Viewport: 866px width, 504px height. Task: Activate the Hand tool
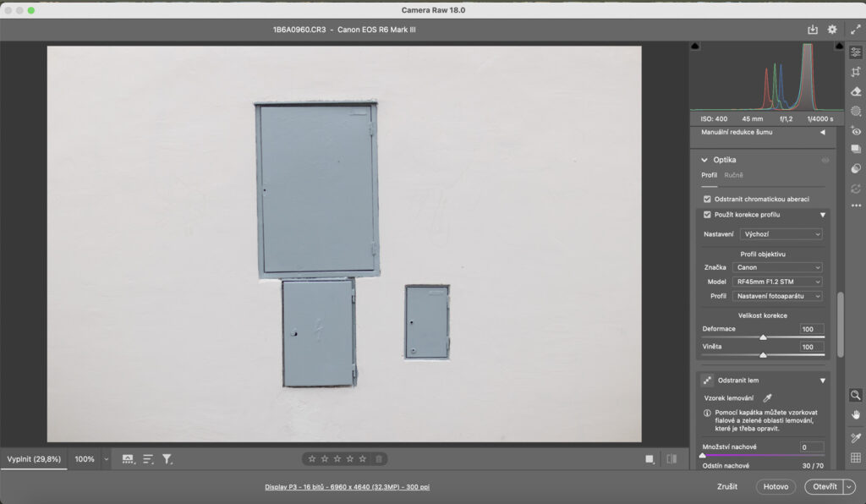click(x=856, y=414)
